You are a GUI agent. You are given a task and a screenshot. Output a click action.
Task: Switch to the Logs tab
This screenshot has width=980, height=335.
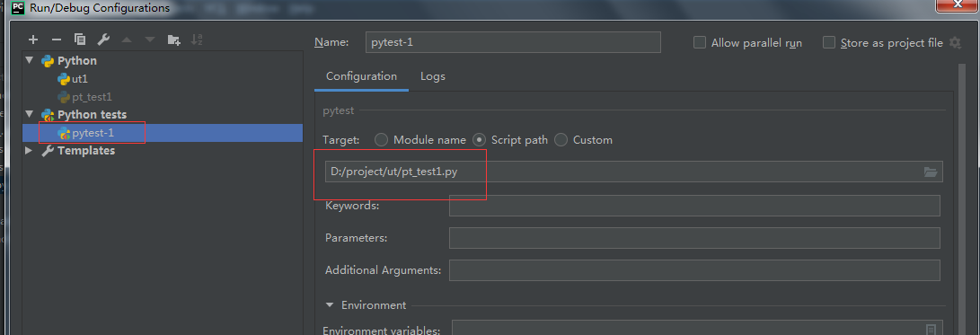pos(432,76)
